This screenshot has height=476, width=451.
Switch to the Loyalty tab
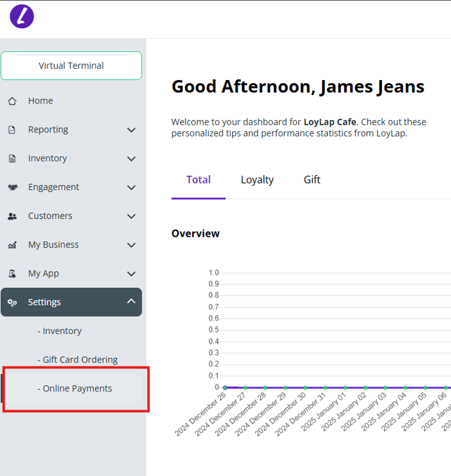(x=257, y=180)
